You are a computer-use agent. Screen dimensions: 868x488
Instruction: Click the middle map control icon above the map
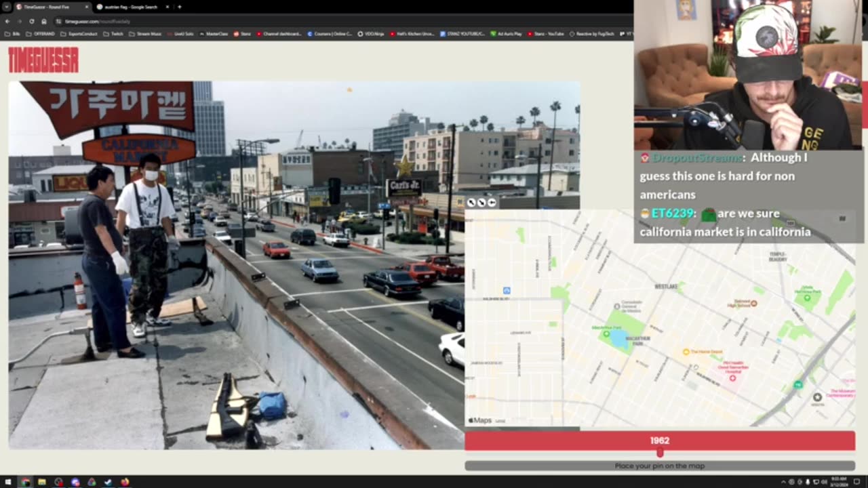[481, 203]
